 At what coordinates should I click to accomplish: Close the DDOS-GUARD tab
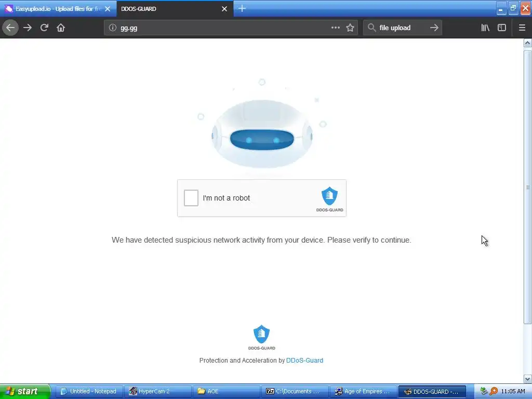click(224, 9)
